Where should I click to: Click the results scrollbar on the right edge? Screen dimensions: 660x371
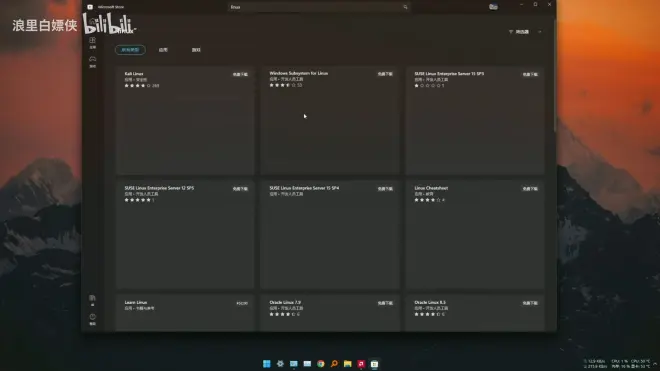[554, 76]
